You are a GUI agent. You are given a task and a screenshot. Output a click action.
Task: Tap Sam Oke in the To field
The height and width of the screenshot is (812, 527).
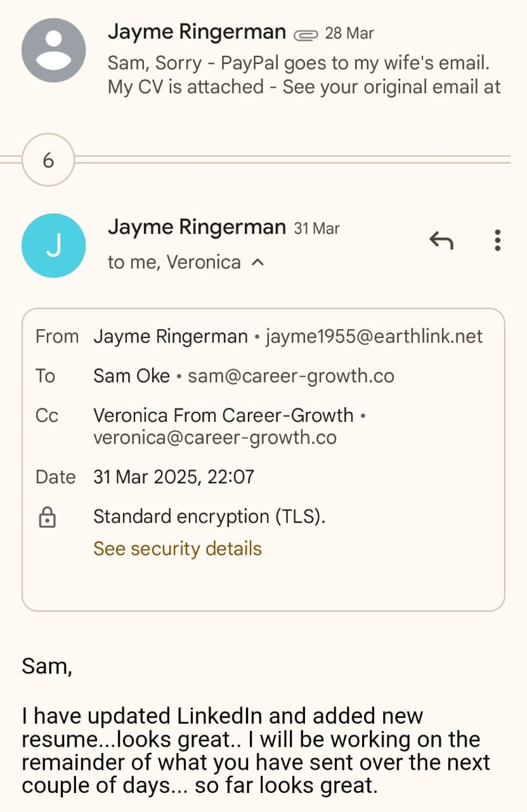click(x=131, y=376)
